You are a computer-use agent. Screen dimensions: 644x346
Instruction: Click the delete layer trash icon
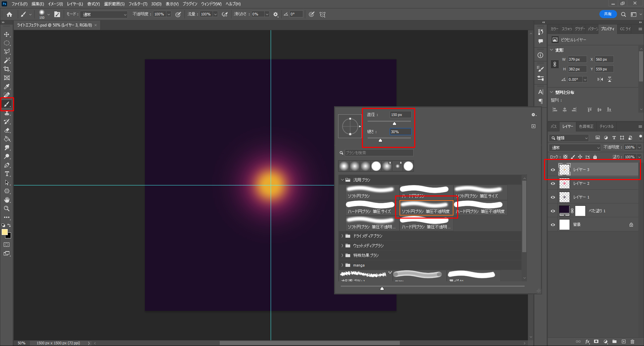[633, 342]
